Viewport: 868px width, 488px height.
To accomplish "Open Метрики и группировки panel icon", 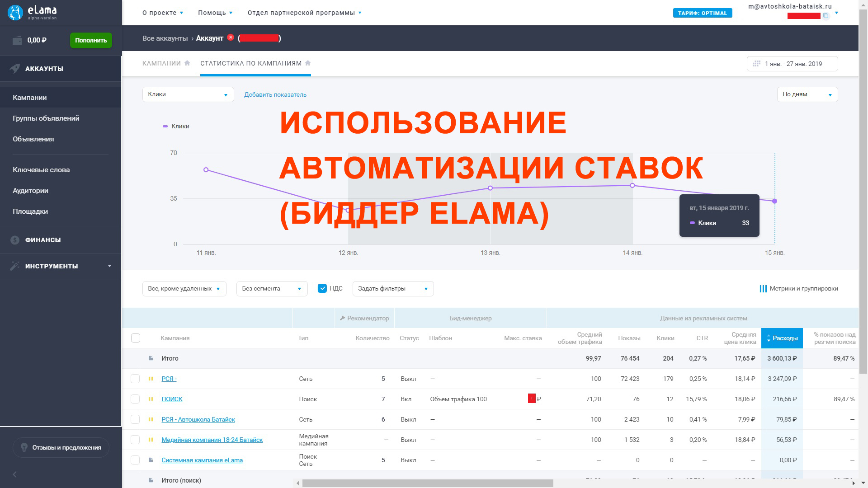I will 764,288.
